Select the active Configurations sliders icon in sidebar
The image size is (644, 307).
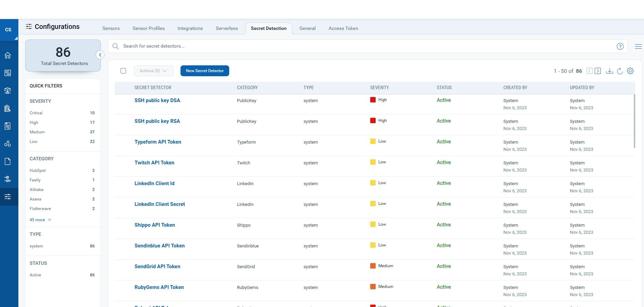coord(7,197)
